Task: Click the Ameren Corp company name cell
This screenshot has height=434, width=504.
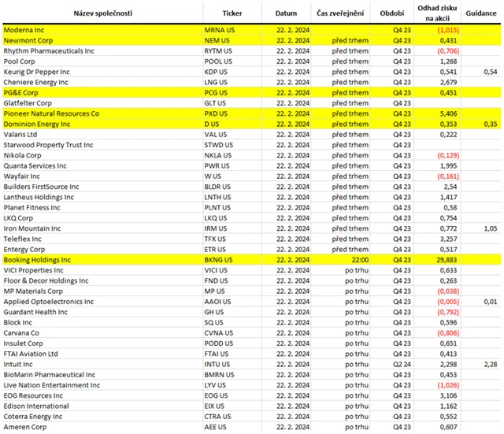Action: (26, 426)
